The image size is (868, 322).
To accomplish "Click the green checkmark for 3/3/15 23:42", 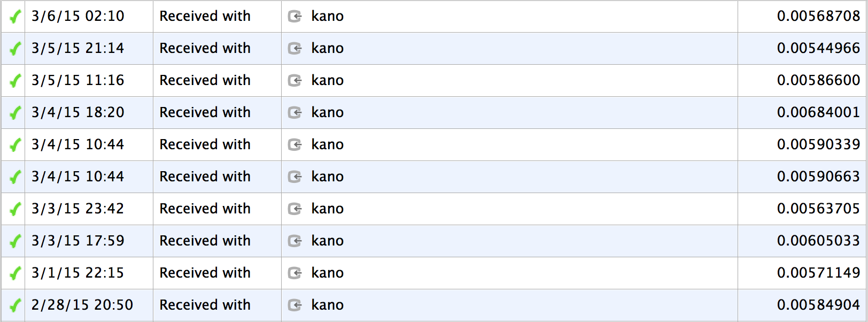I will tap(15, 209).
